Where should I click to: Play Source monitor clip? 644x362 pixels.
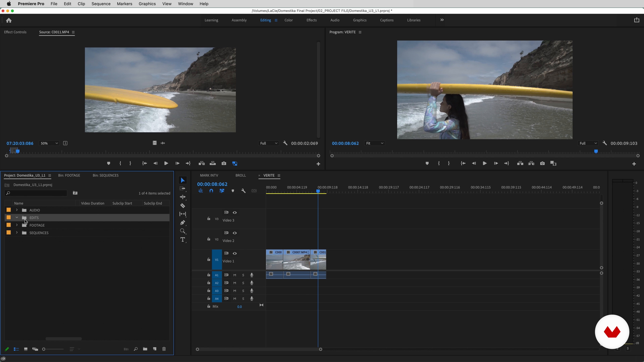click(x=166, y=163)
